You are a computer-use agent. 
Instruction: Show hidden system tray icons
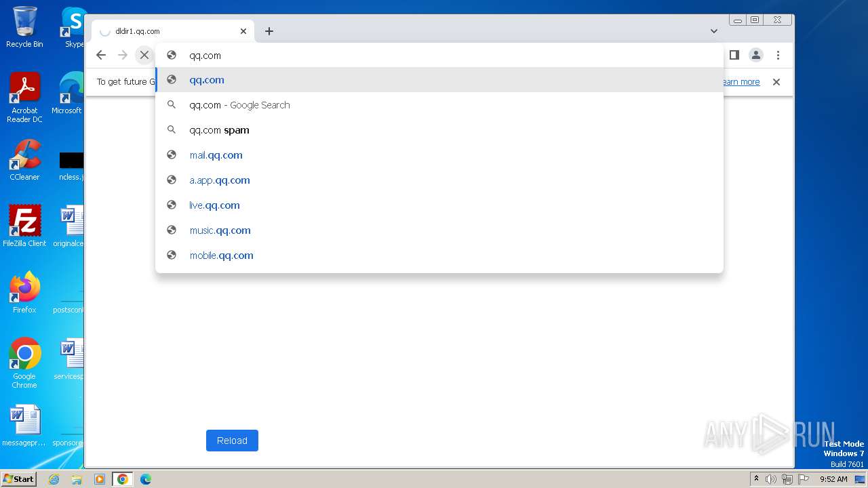(756, 479)
